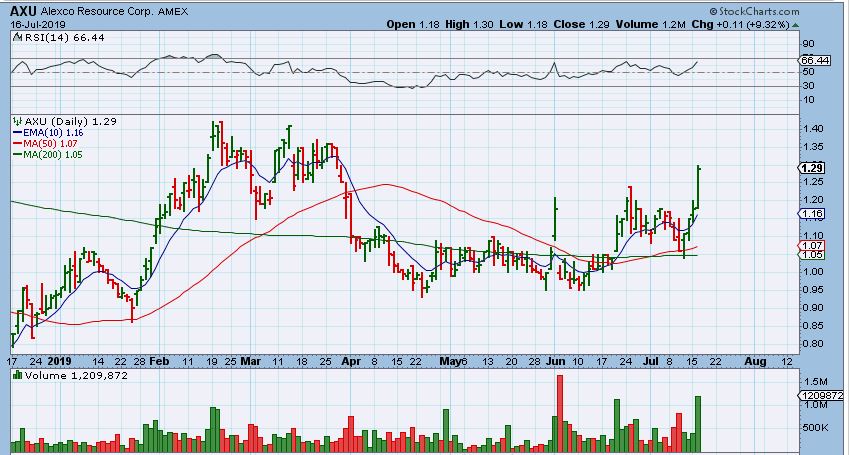
Task: Click the green up-arrow beside the change
Action: tap(795, 25)
